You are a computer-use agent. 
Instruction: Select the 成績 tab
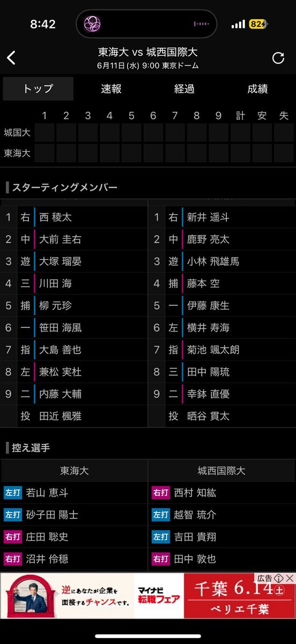257,89
